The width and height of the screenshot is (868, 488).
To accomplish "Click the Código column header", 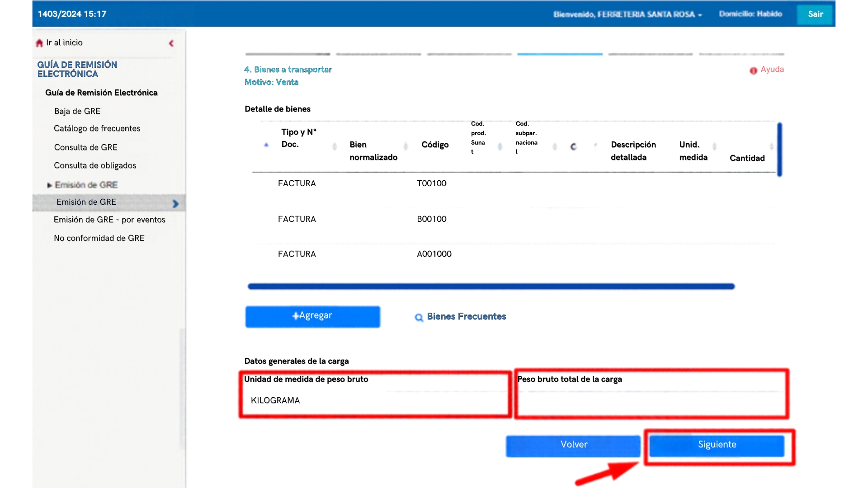I will [x=435, y=145].
